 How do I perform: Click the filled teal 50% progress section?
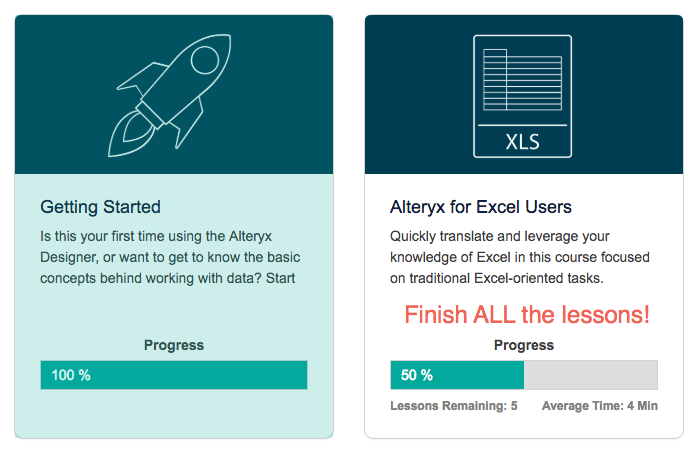(x=457, y=375)
